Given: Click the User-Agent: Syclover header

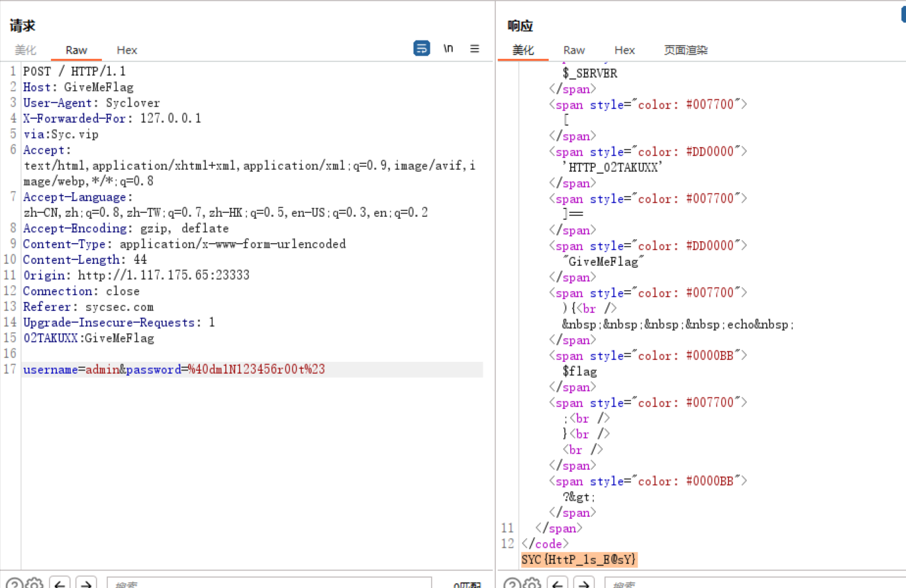Looking at the screenshot, I should tap(91, 103).
